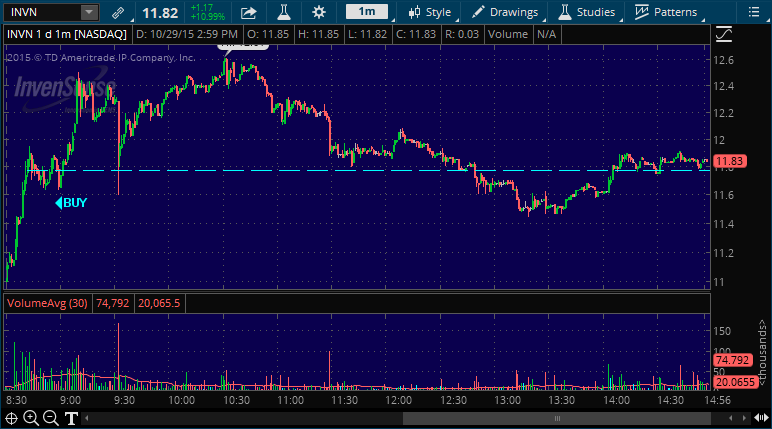Viewport: 772px width, 429px height.
Task: Open the flask quick study icon
Action: tap(284, 12)
